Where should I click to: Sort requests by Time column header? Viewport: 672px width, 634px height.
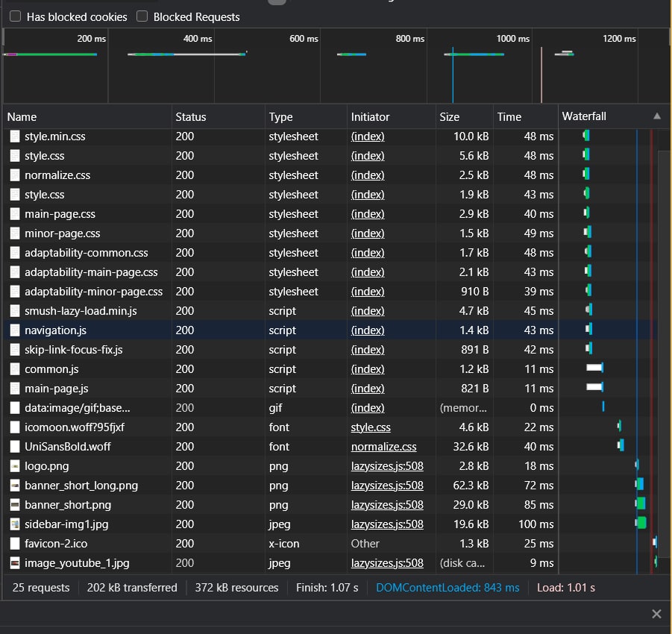point(509,117)
